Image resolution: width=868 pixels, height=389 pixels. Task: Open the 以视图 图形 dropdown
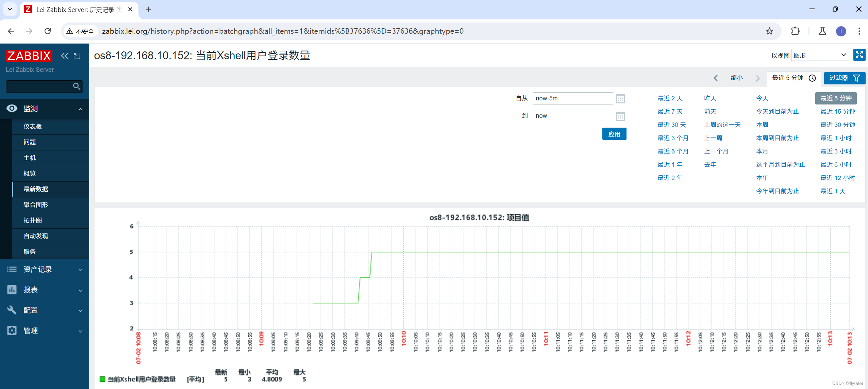(820, 55)
